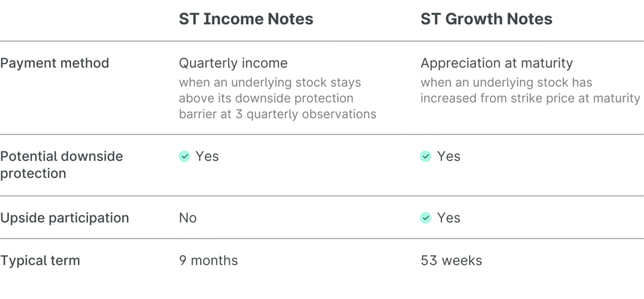Select the 9 months term value
The width and height of the screenshot is (644, 299).
(208, 260)
